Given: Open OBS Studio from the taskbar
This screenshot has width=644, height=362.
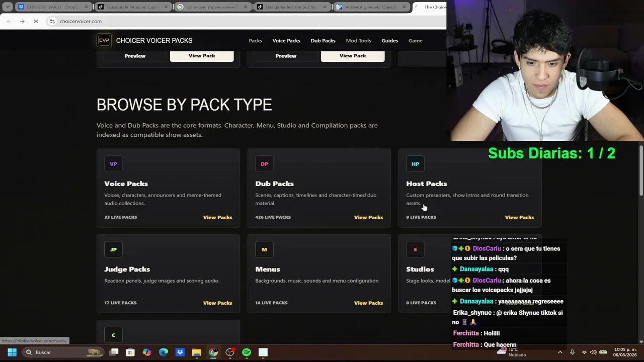Looking at the screenshot, I should [230, 352].
